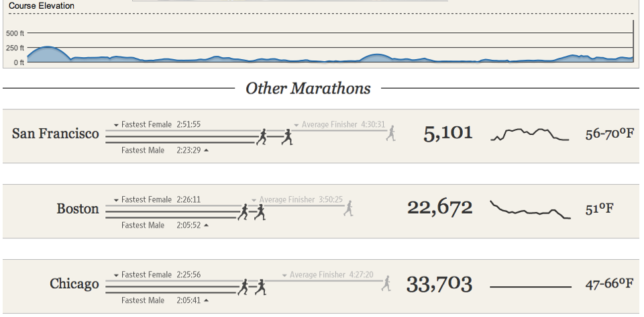
Task: Click San Francisco finisher count 5,101
Action: click(x=447, y=134)
